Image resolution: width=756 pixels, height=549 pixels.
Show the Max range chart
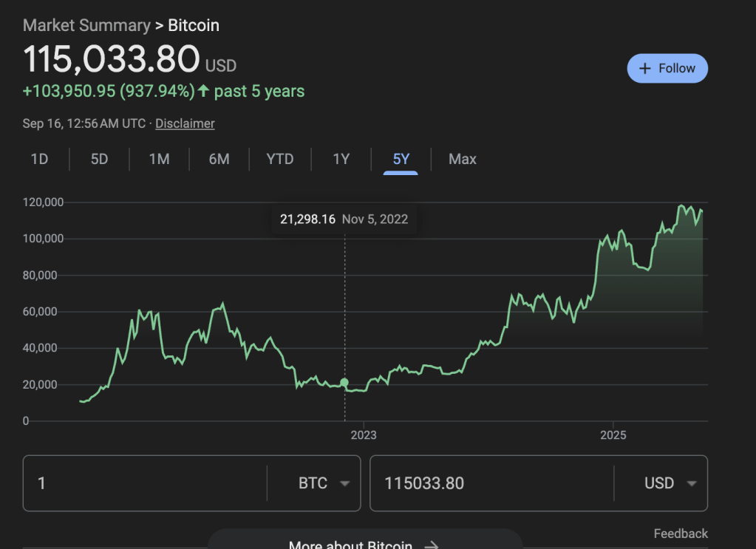tap(463, 159)
